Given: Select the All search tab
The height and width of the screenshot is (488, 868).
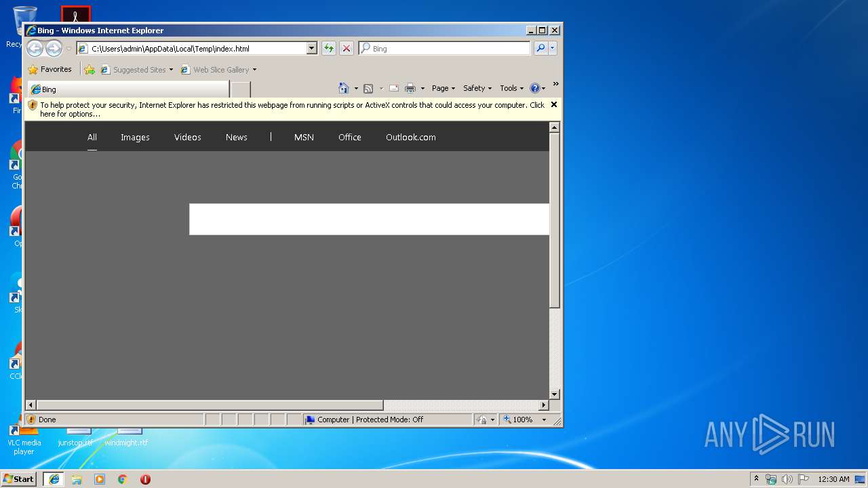Looking at the screenshot, I should coord(92,137).
